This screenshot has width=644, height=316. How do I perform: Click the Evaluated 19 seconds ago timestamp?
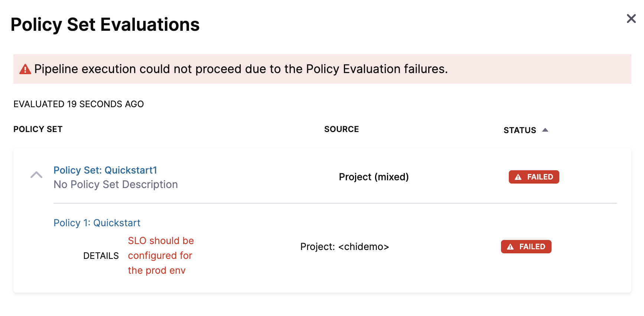(78, 104)
